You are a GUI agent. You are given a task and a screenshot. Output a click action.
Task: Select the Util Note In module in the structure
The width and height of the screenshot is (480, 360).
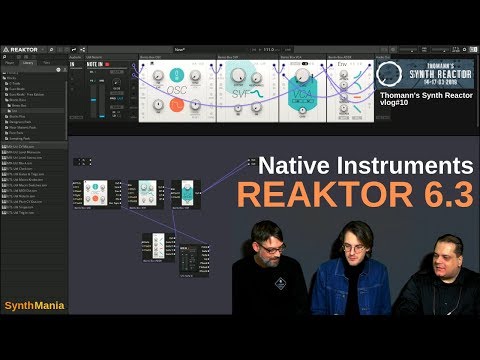[x=194, y=261]
